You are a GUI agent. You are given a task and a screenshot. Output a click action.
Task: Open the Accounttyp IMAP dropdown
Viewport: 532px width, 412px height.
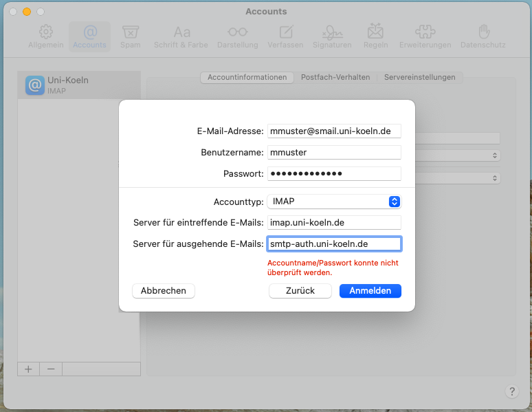coord(334,202)
